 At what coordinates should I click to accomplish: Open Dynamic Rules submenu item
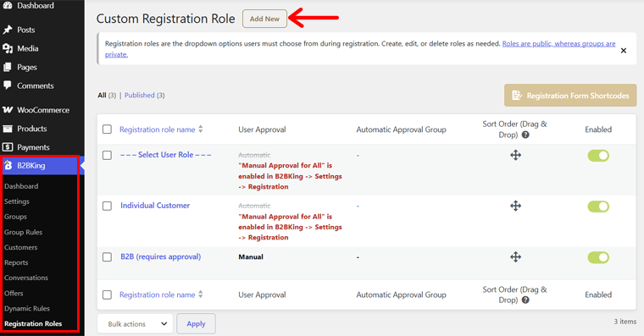27,308
